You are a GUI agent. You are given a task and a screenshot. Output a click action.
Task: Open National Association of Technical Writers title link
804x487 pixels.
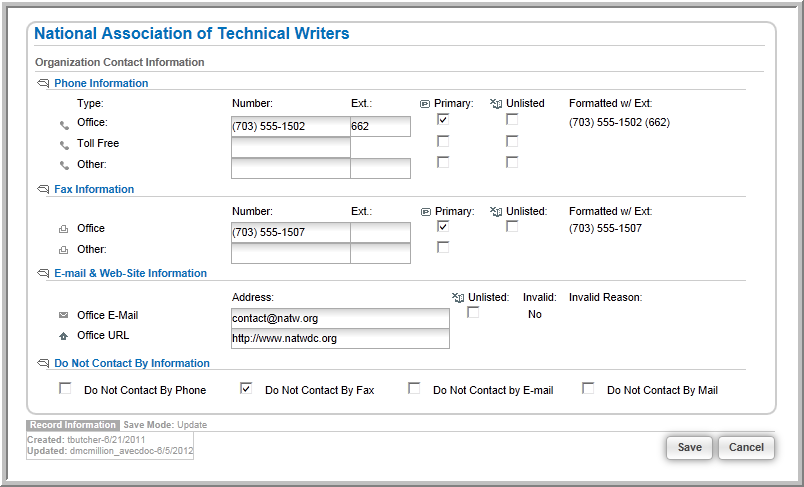[192, 33]
